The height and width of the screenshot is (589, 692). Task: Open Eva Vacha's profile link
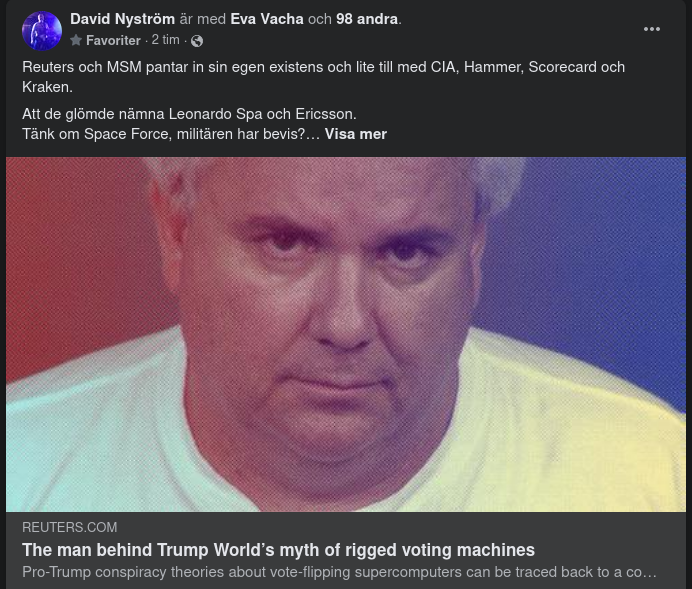click(267, 19)
